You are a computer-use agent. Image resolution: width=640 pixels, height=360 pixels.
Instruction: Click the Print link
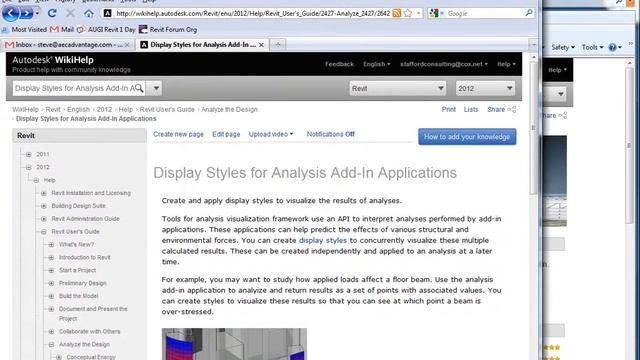pyautogui.click(x=449, y=109)
